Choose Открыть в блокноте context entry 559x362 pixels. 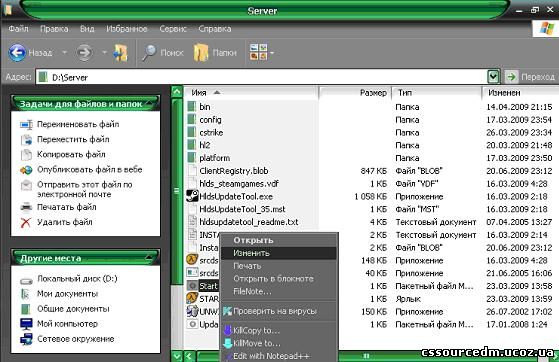279,279
